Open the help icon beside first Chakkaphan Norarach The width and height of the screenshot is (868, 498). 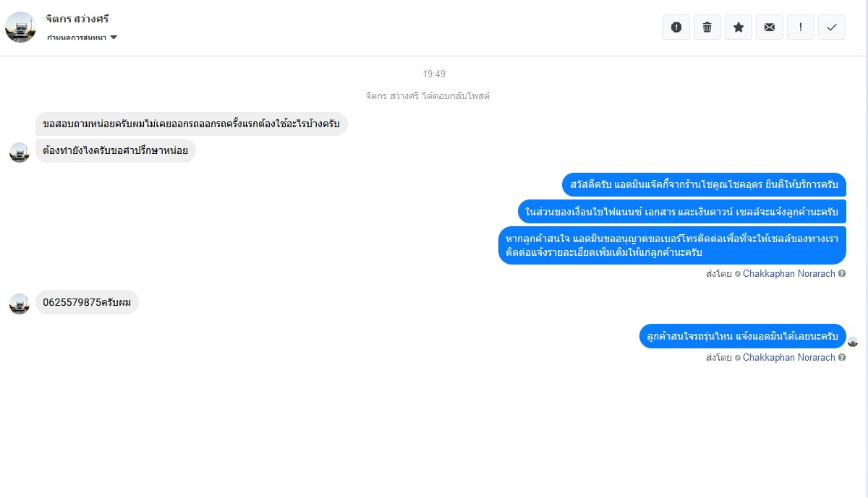click(842, 274)
